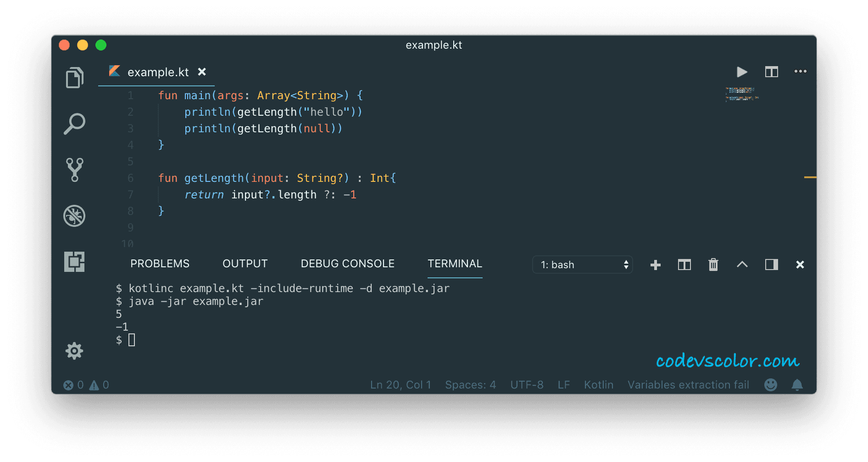Click the Kotlin file icon on the tab
The height and width of the screenshot is (462, 868).
coord(114,71)
